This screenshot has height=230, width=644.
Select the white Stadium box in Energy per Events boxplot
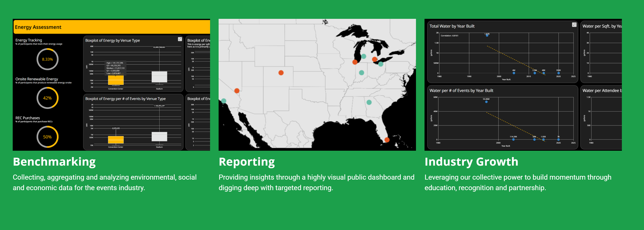tap(159, 136)
